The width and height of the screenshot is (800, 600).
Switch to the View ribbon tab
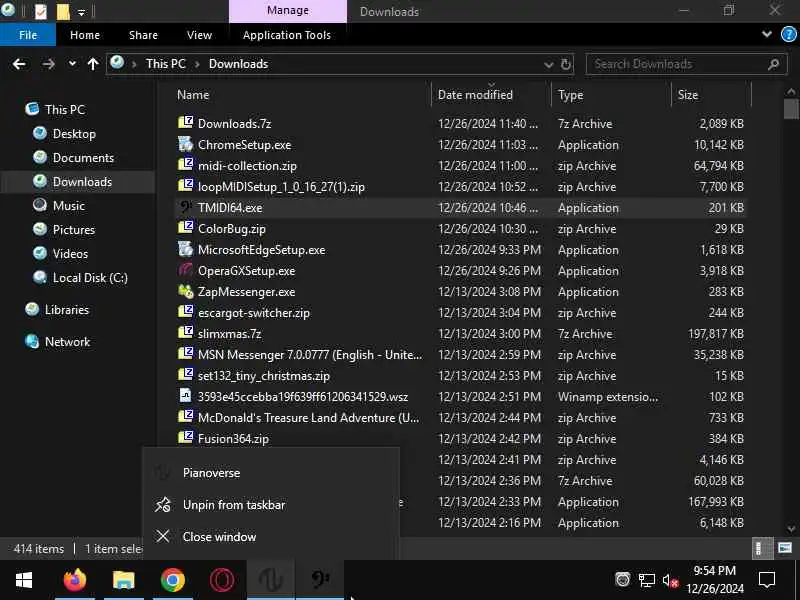point(199,35)
